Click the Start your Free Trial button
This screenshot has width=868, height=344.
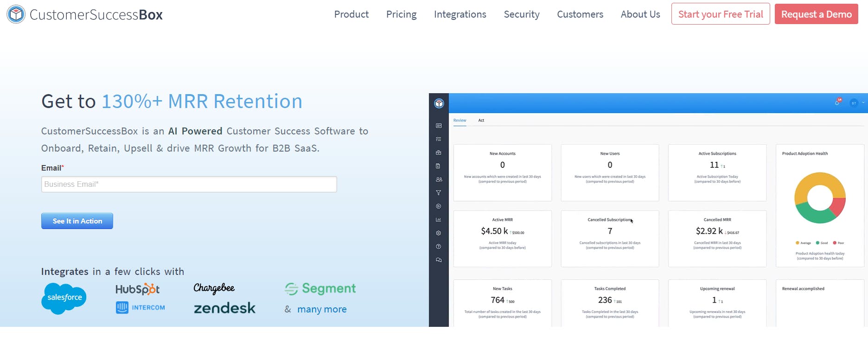point(721,14)
